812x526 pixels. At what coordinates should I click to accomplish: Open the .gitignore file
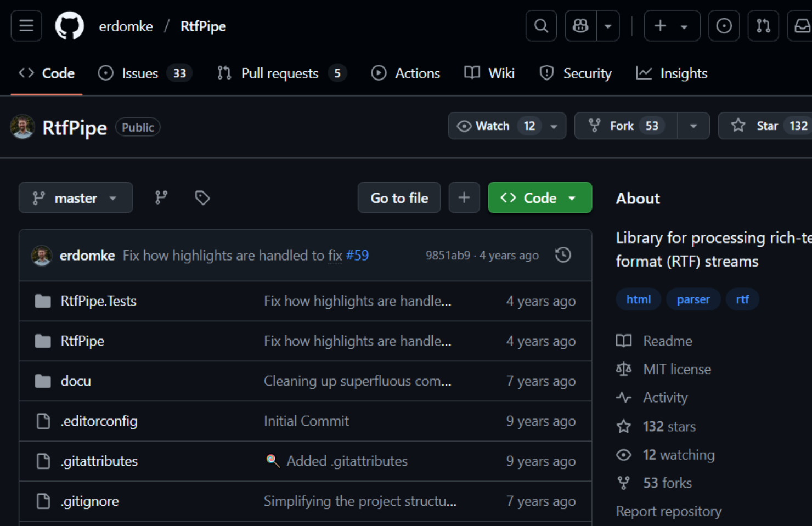click(x=89, y=501)
